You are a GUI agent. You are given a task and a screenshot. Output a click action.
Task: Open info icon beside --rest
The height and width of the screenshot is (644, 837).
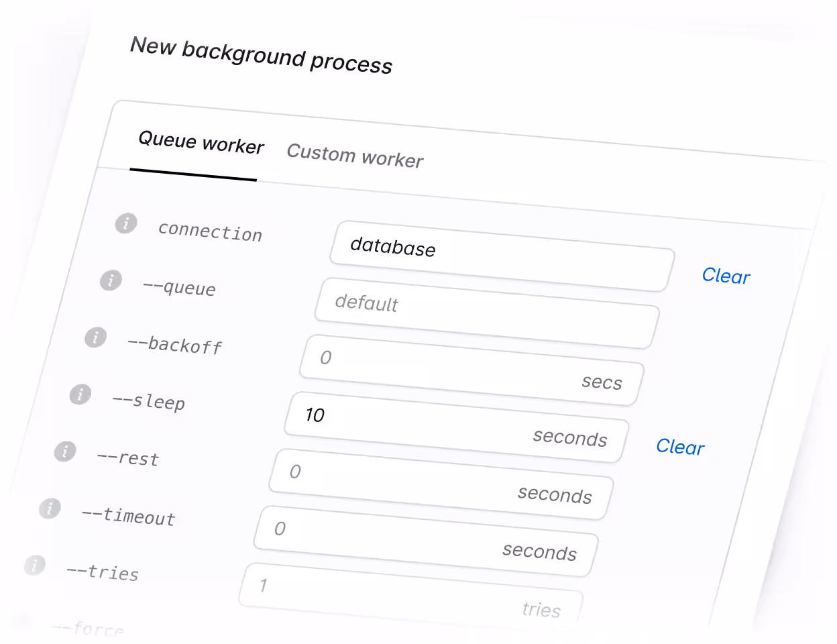coord(65,451)
